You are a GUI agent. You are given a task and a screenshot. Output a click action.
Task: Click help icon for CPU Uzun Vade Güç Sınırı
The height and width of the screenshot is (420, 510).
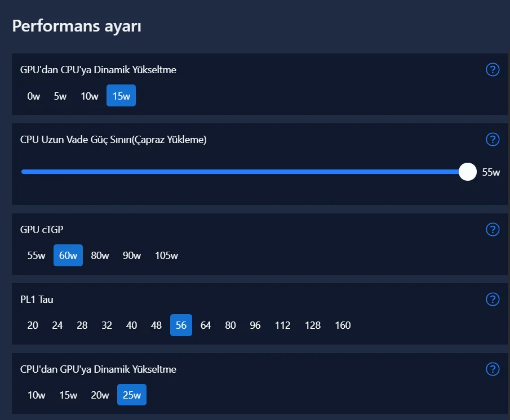click(x=493, y=140)
